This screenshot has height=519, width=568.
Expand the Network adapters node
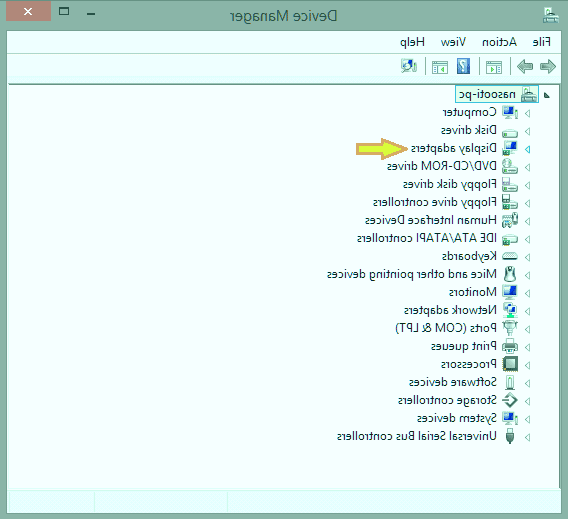(x=528, y=311)
